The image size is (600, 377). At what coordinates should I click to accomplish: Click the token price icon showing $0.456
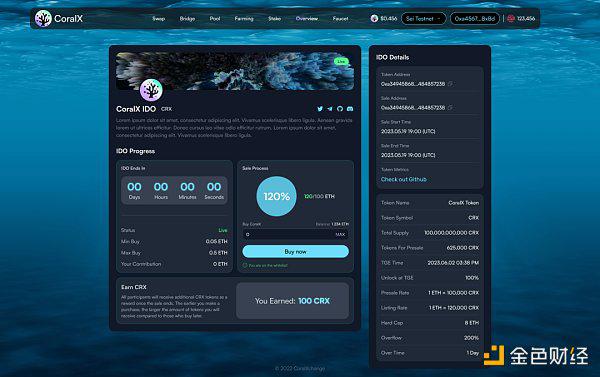374,18
